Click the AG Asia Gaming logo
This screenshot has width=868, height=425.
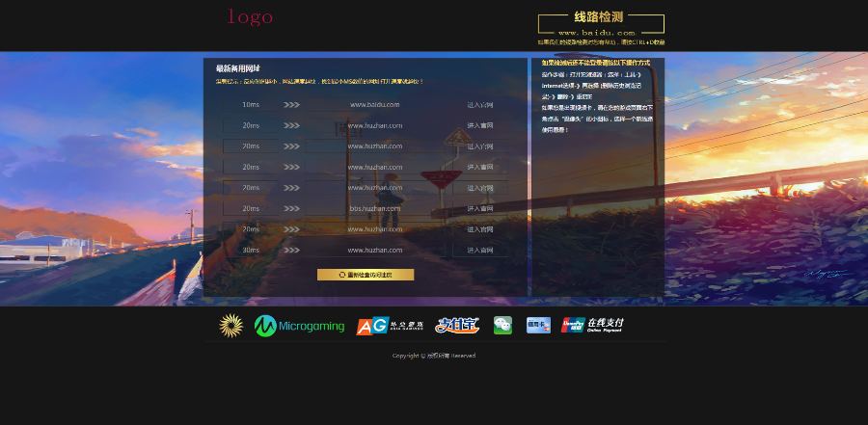point(390,326)
